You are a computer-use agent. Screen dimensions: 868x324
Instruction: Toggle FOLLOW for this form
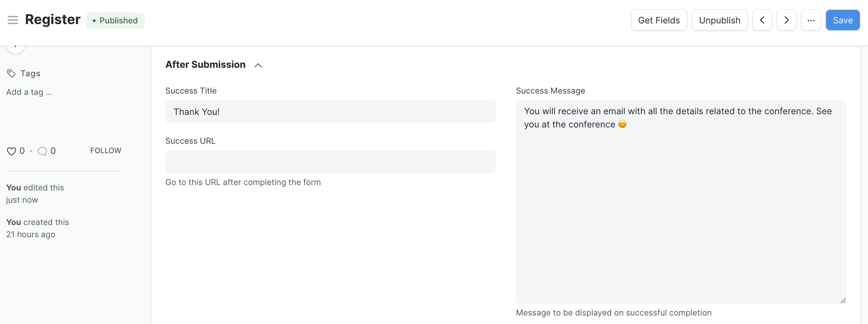click(x=105, y=150)
